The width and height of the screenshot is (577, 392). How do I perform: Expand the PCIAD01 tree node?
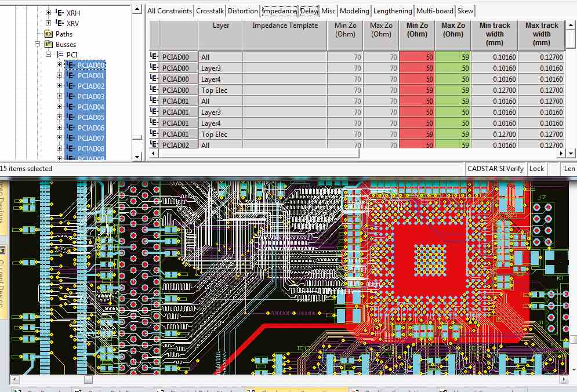pos(59,75)
